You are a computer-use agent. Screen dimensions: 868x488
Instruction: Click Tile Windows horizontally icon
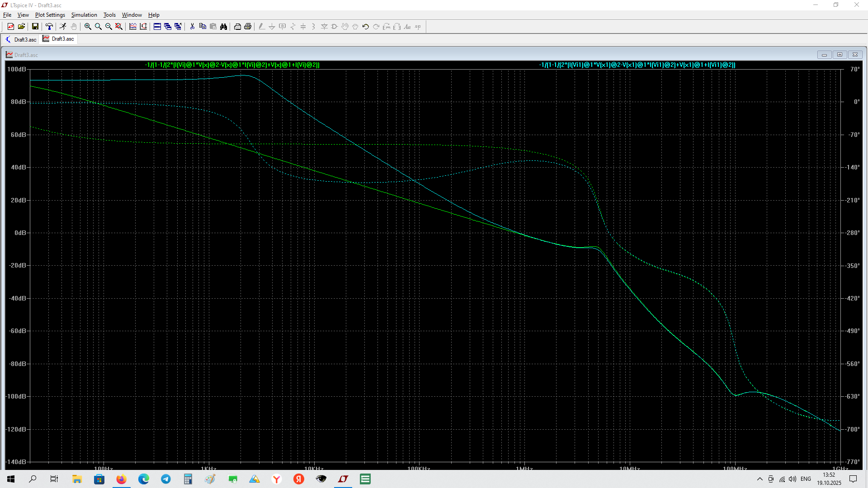tap(157, 27)
